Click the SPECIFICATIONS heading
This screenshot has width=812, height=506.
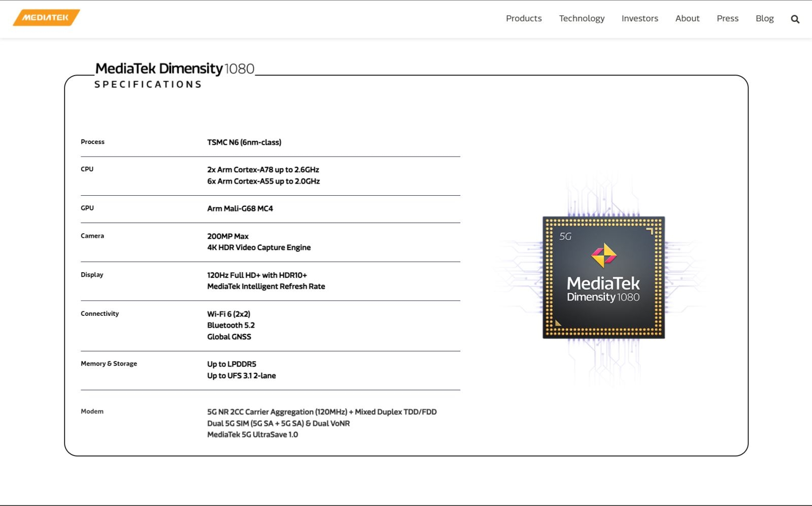147,84
